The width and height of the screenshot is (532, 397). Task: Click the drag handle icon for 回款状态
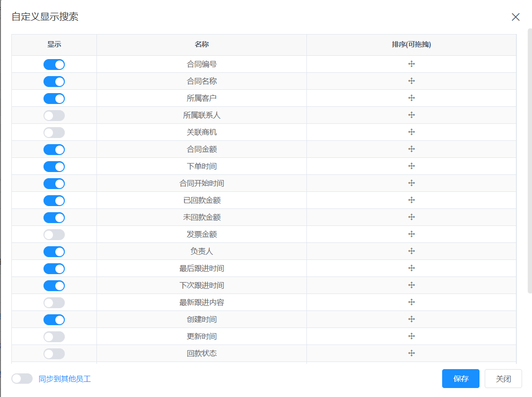pos(411,354)
